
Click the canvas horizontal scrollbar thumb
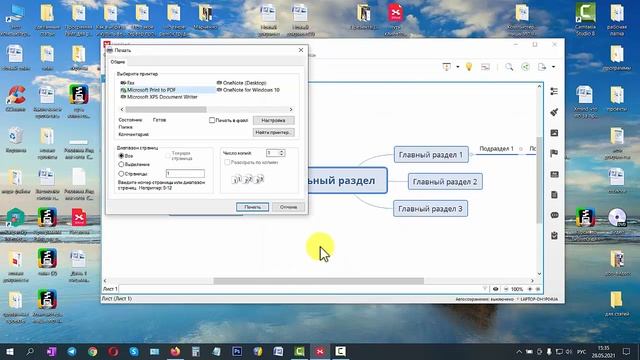click(x=318, y=281)
